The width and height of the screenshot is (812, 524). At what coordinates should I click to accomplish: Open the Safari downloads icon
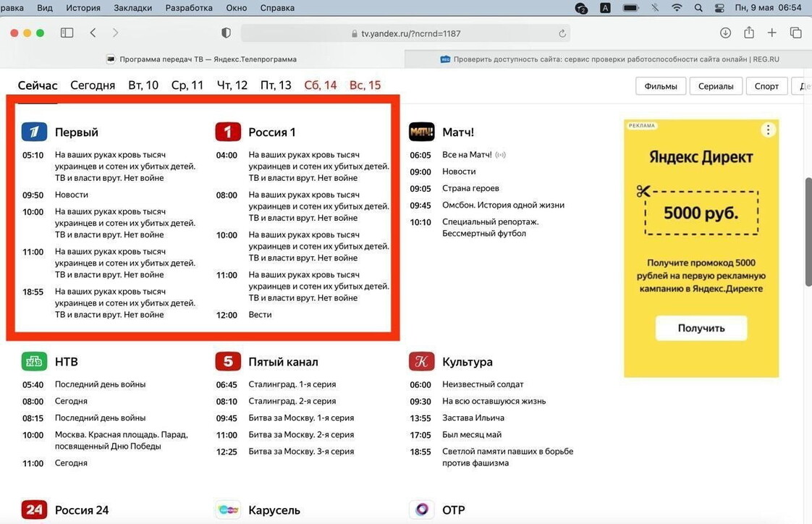coord(726,33)
